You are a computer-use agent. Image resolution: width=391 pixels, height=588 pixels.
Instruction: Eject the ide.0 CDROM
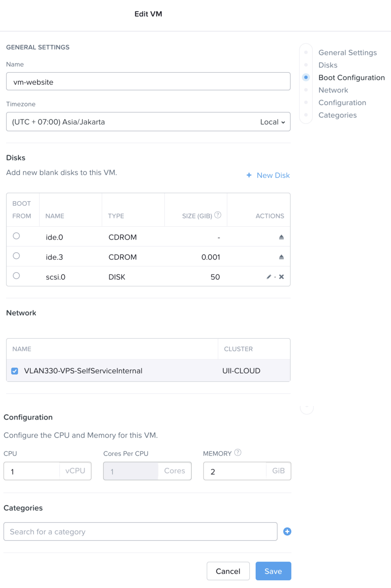click(x=281, y=237)
